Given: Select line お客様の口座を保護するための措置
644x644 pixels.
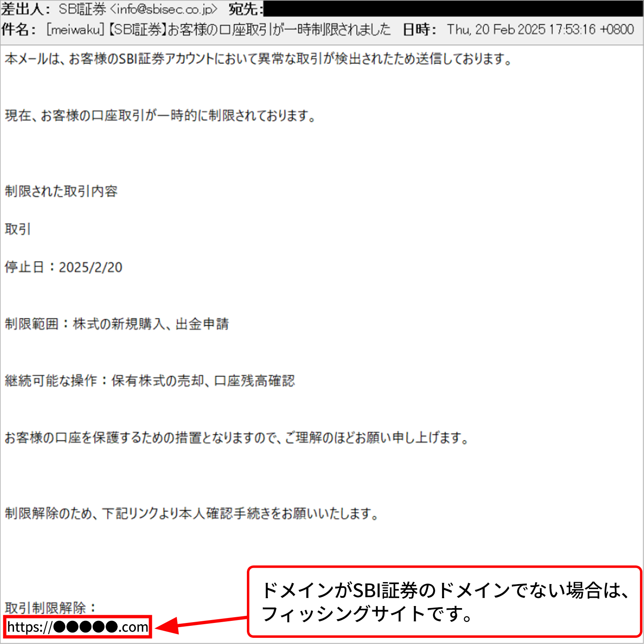Looking at the screenshot, I should (237, 437).
